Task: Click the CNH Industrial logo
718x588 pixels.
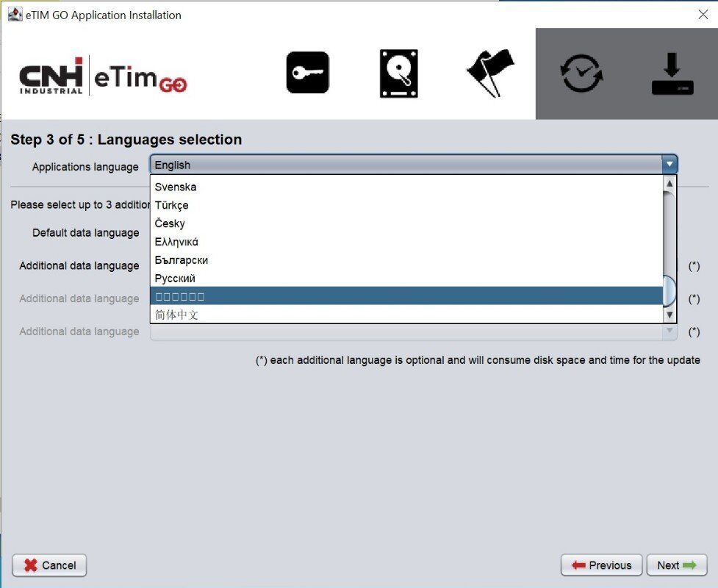Action: 51,76
